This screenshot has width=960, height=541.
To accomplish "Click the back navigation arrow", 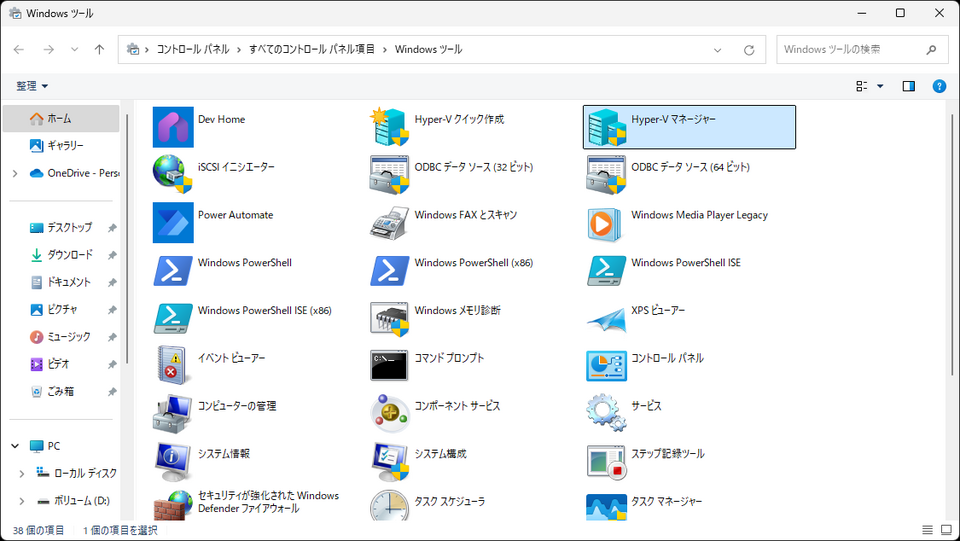I will (19, 50).
